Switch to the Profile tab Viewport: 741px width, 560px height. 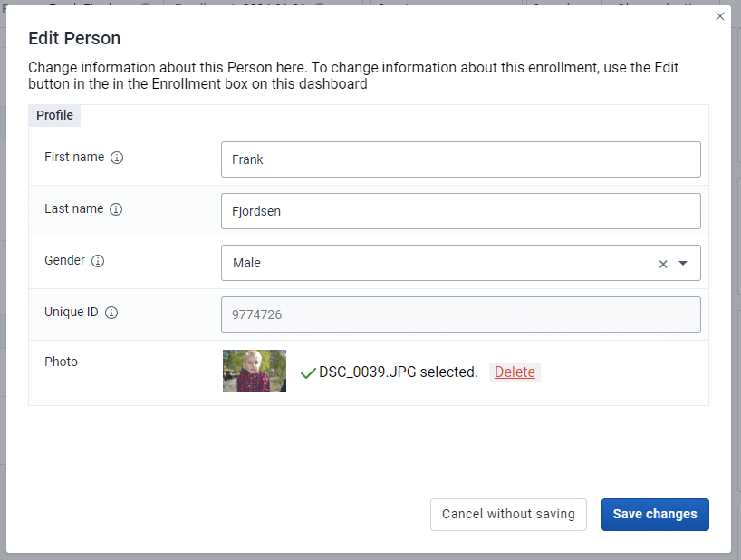[x=53, y=115]
